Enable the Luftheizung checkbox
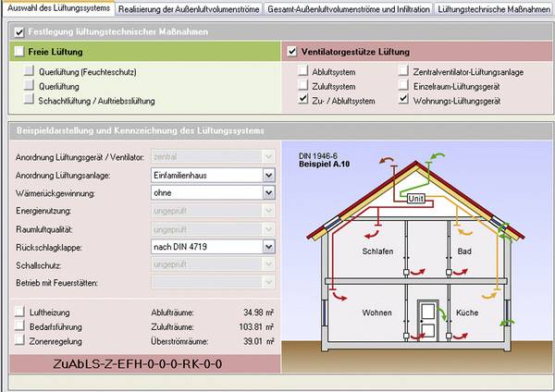 pyautogui.click(x=20, y=312)
